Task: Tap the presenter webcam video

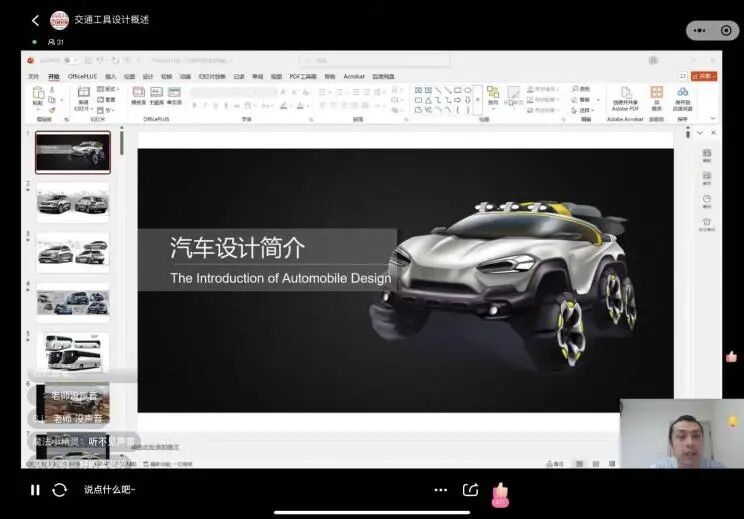Action: (x=682, y=434)
